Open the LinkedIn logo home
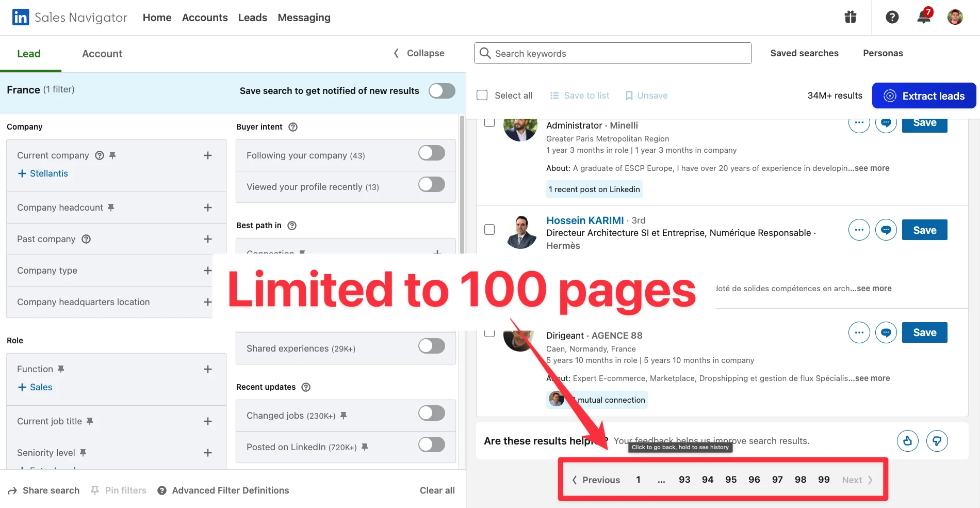This screenshot has height=508, width=980. (21, 17)
